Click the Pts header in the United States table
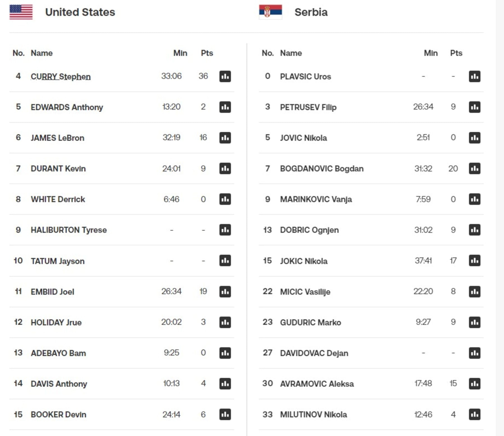Screen dimensions: 504x436 pyautogui.click(x=207, y=53)
